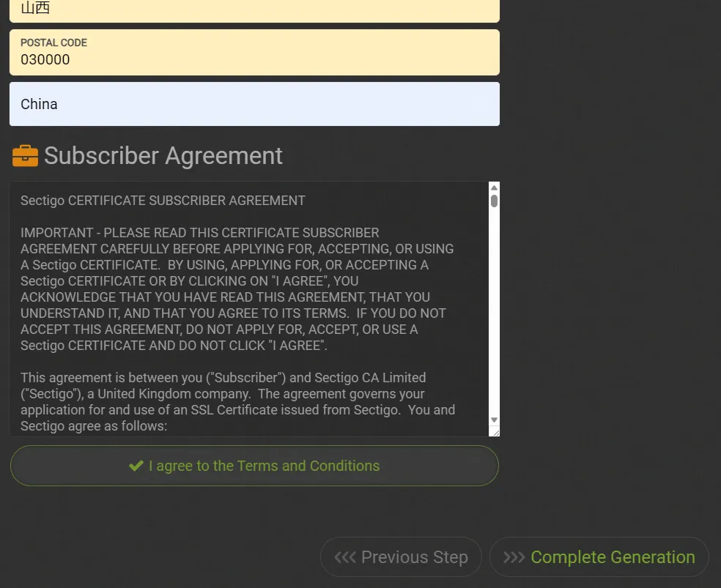This screenshot has height=588, width=721.
Task: Click the province field containing 山西
Action: point(254,9)
